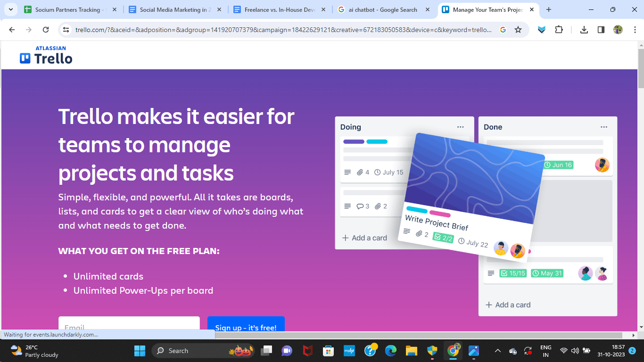Switch to Social Media Marketing tab
The width and height of the screenshot is (644, 362).
(x=174, y=9)
